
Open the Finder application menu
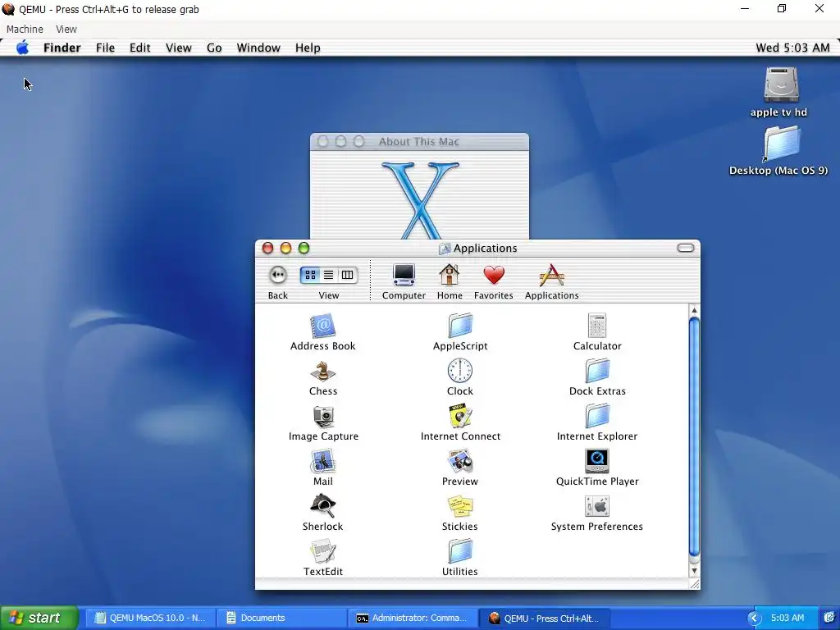point(62,48)
